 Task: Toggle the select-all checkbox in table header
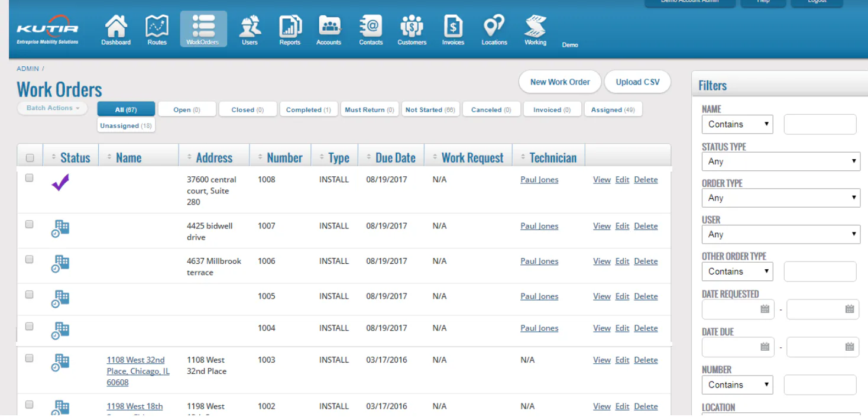point(30,158)
